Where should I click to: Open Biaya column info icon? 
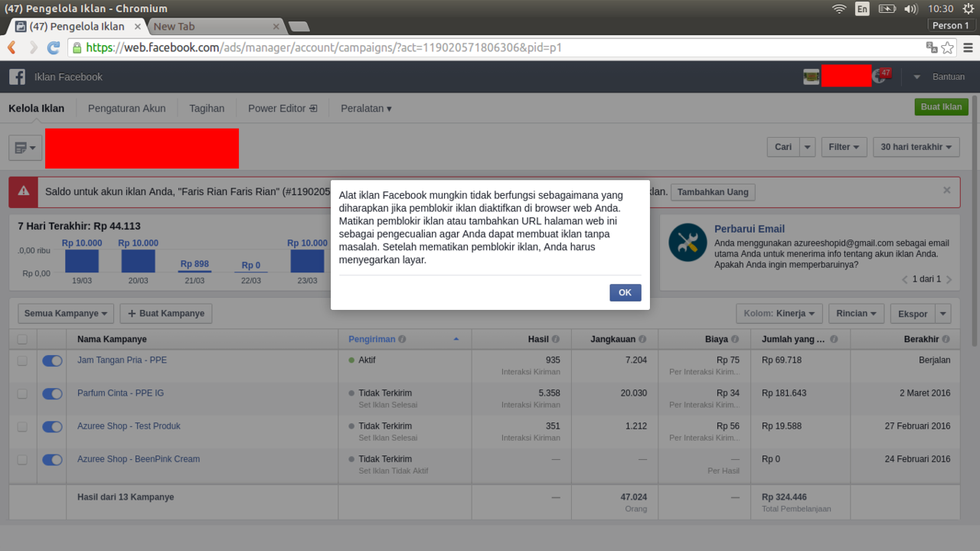tap(735, 339)
